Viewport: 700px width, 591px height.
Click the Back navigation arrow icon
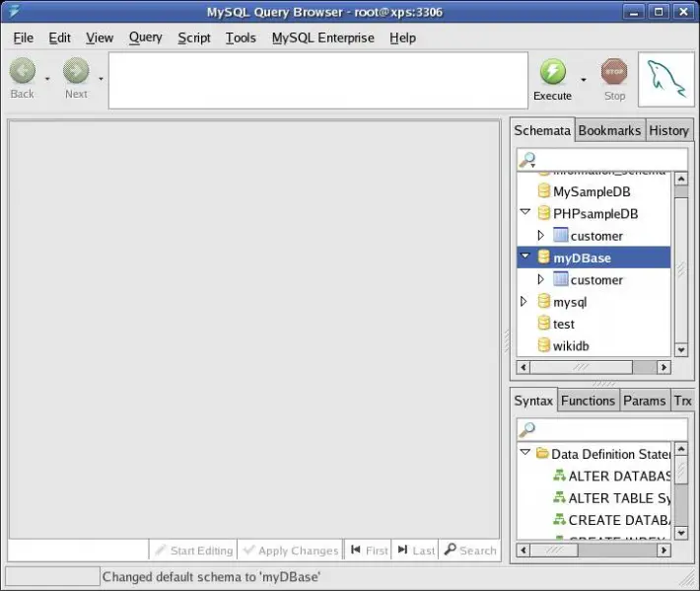click(23, 71)
